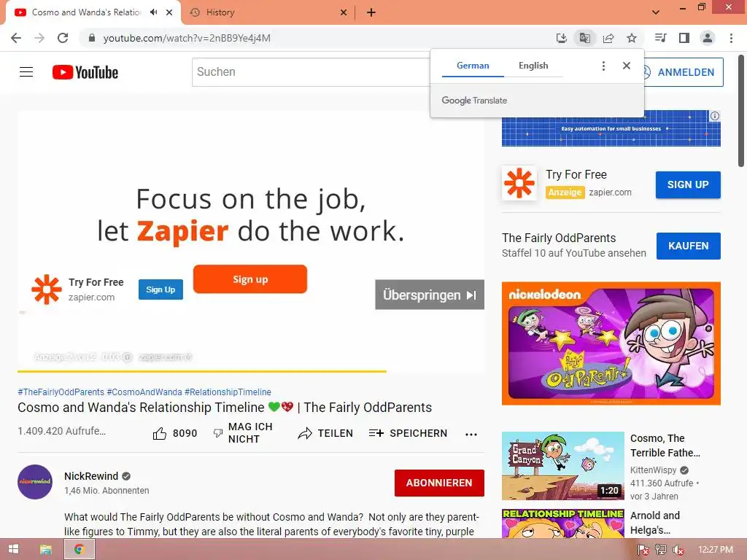
Task: Click the address bar URL
Action: [x=187, y=38]
